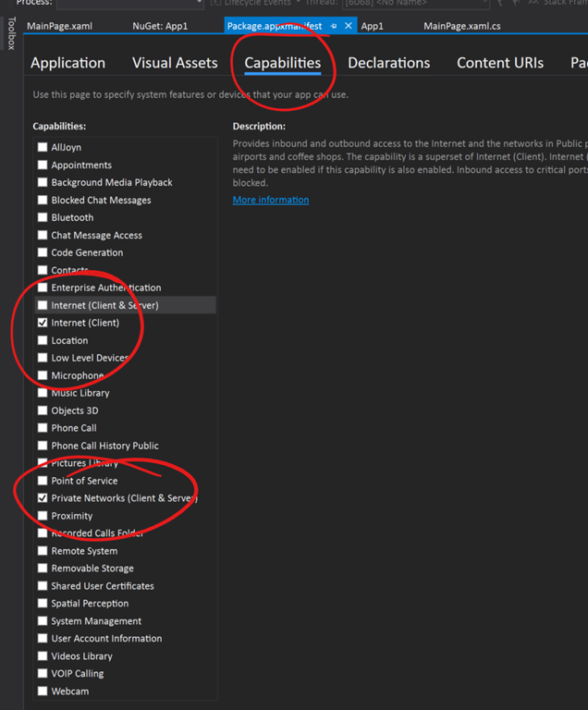Check Chat Message Access
Image resolution: width=588 pixels, height=710 pixels.
point(43,235)
